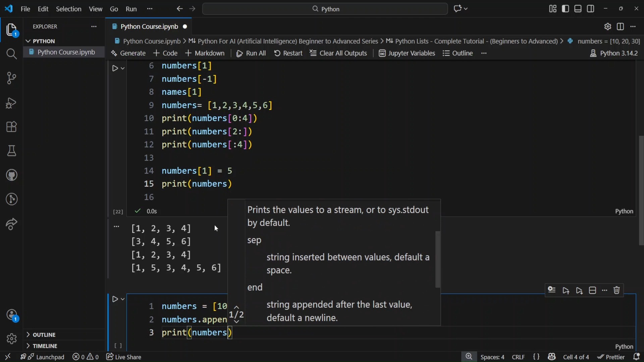Open the Run menu
The image size is (644, 362).
pos(131,9)
